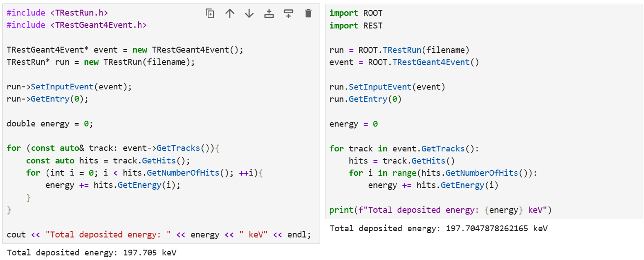
Task: Click 'GetTracks' in the C++ for loop
Action: pyautogui.click(x=178, y=148)
